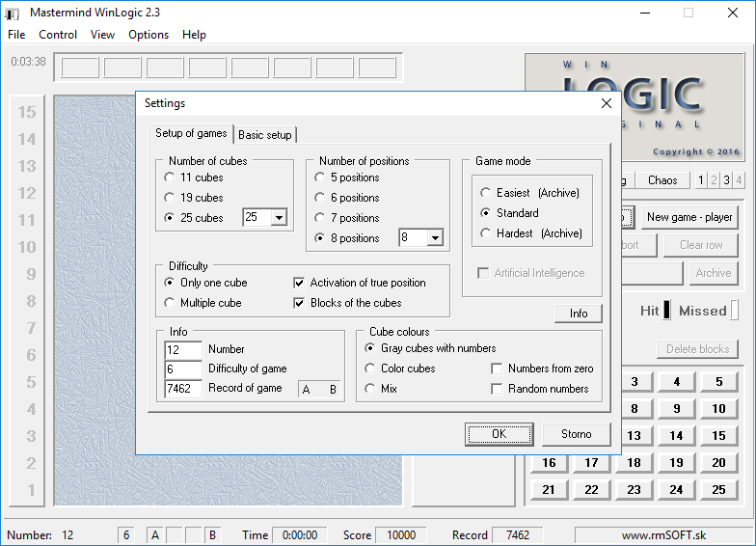Viewport: 756px width, 546px height.
Task: Select 8 positions radio button
Action: tap(320, 238)
